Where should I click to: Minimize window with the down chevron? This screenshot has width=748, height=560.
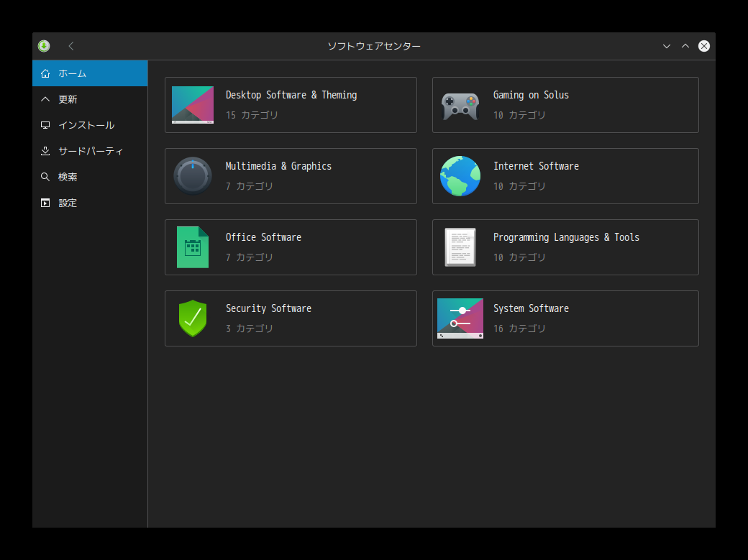click(667, 46)
